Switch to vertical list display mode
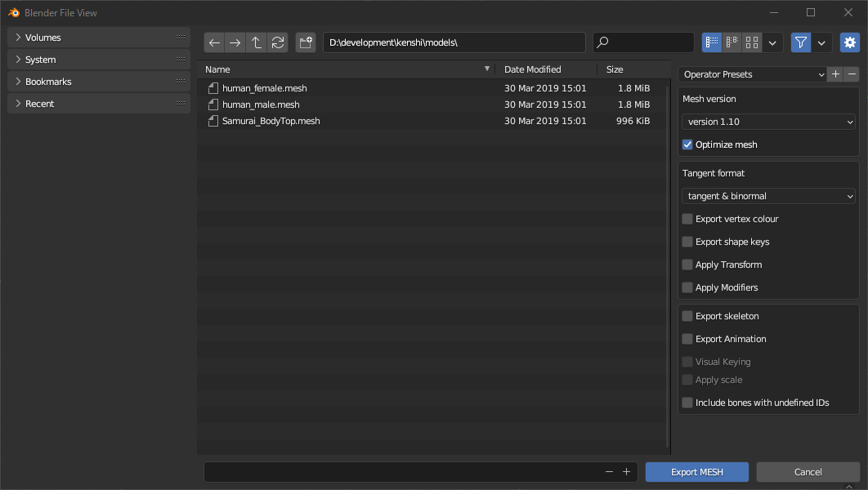Viewport: 868px width, 490px height. 712,42
